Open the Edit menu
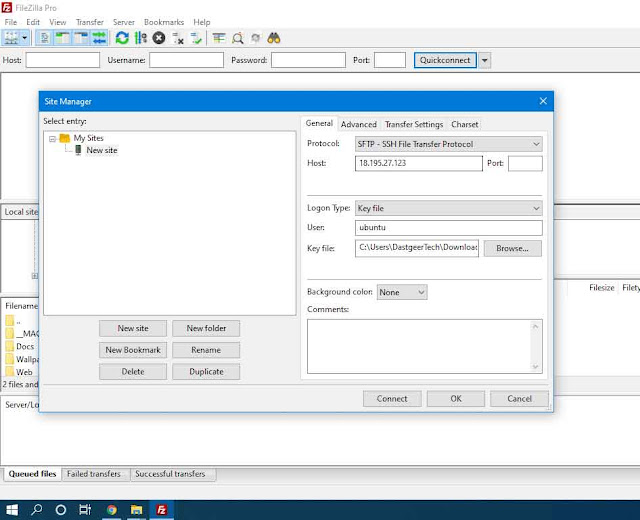The height and width of the screenshot is (520, 640). [33, 22]
